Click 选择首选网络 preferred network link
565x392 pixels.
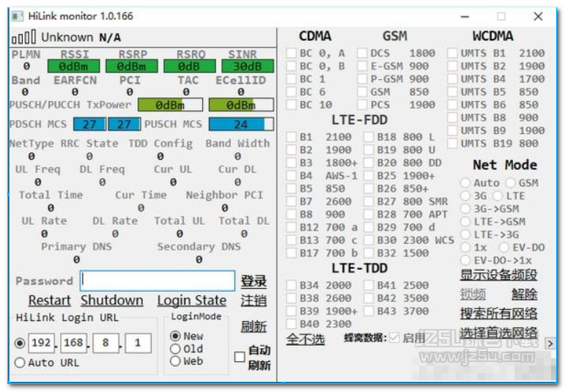click(x=499, y=333)
